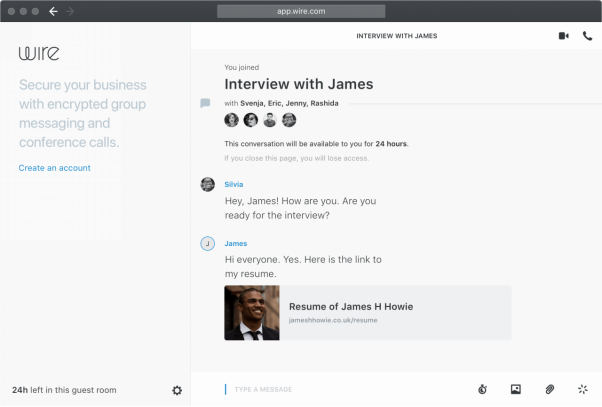Click 'If you close this page' warning text
602x407 pixels.
tap(297, 159)
